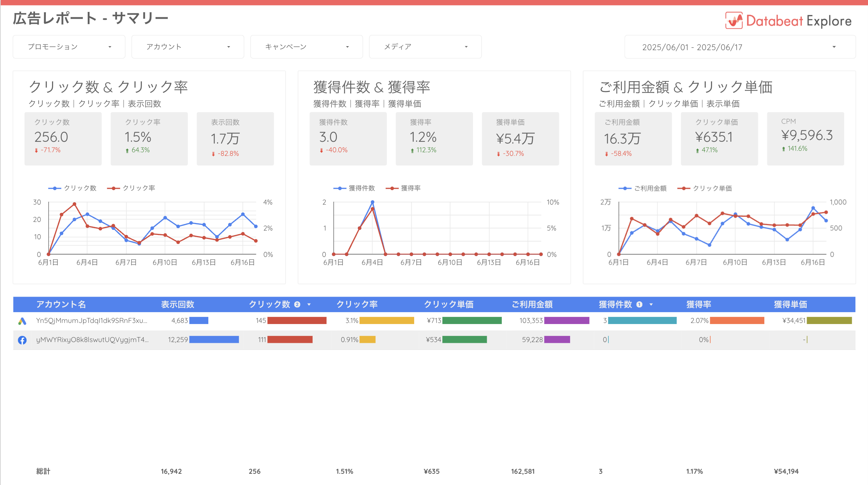The width and height of the screenshot is (868, 485).
Task: Click the total 16,942 impressions value
Action: coord(171,471)
